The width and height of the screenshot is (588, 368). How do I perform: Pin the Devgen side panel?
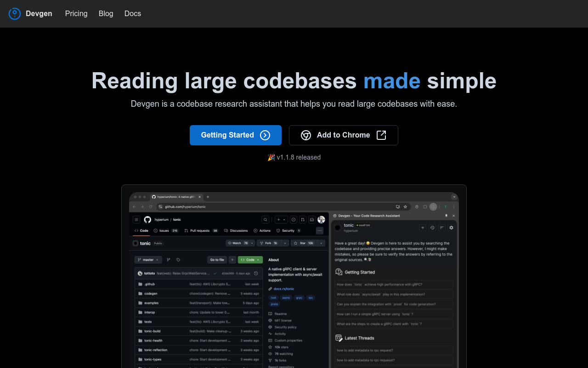click(446, 216)
